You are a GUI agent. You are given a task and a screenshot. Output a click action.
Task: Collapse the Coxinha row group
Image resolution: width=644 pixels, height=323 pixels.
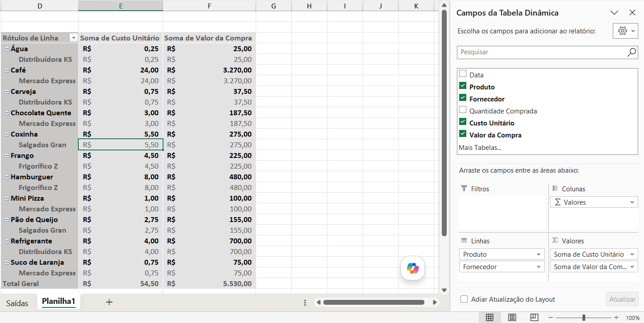pyautogui.click(x=7, y=134)
